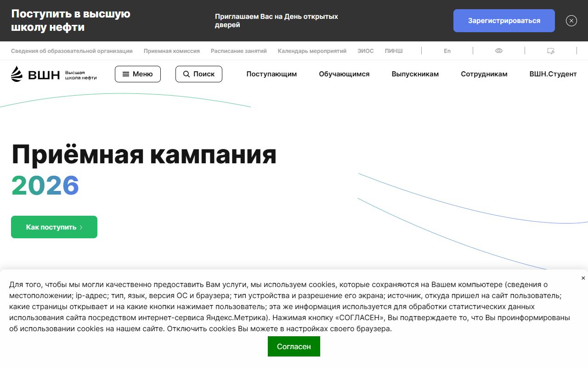
Task: Switch site language to En
Action: coord(447,51)
